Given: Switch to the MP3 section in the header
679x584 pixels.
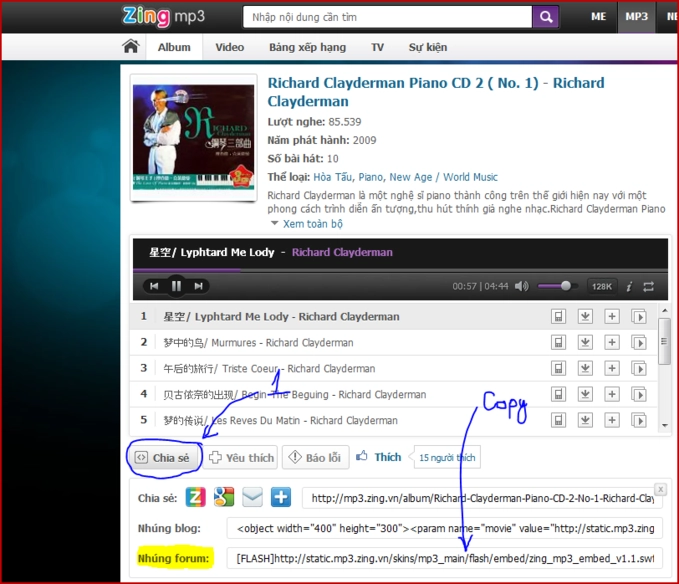Looking at the screenshot, I should 636,16.
